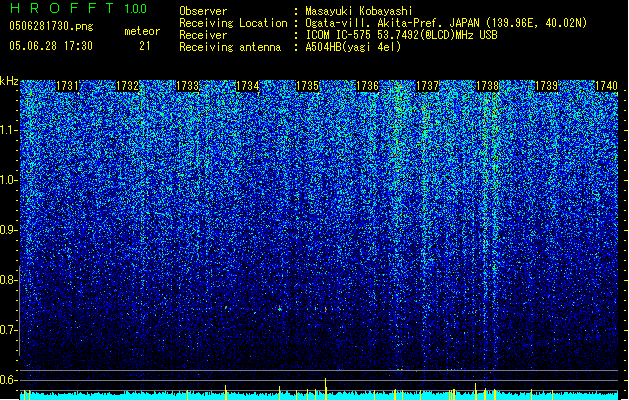Click the HROFFT 1.0.0 title text
The width and height of the screenshot is (629, 400).
(79, 8)
